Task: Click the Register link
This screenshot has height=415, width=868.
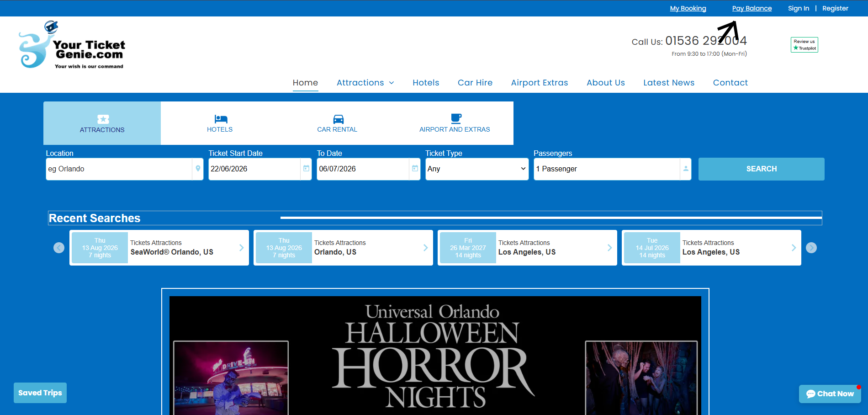Action: (835, 8)
